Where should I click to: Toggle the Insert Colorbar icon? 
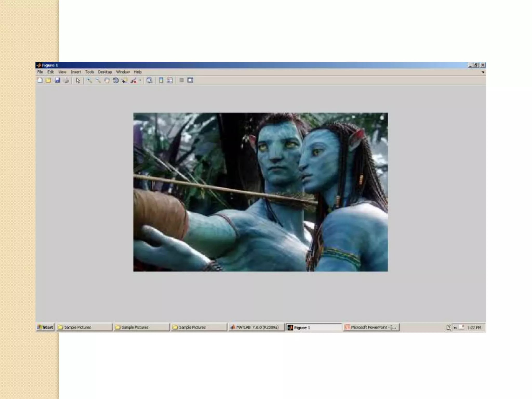click(161, 81)
